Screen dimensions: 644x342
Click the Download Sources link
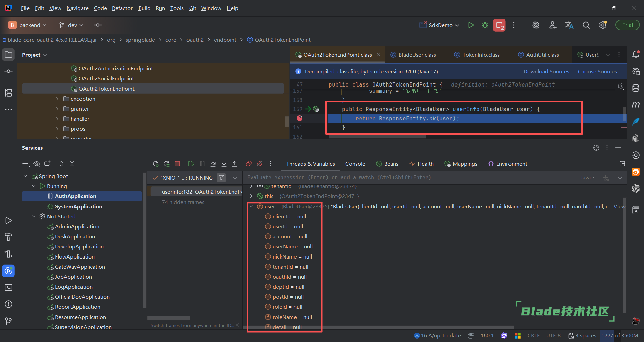pos(546,71)
